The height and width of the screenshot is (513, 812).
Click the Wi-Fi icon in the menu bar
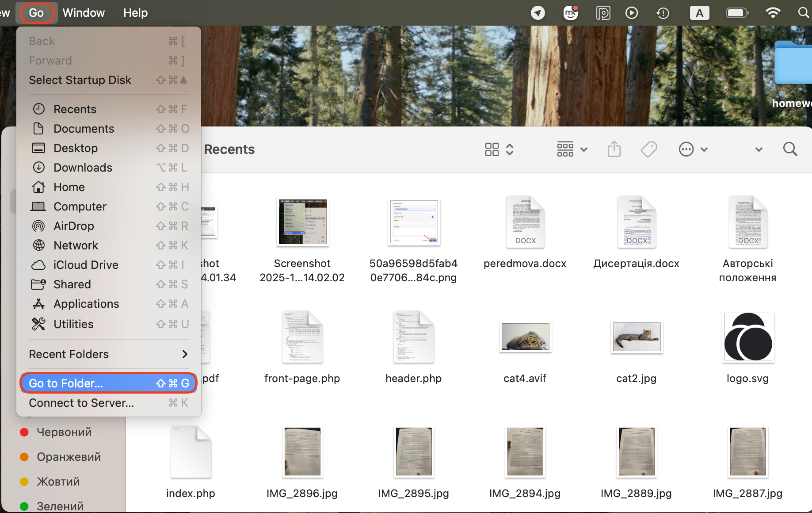773,13
